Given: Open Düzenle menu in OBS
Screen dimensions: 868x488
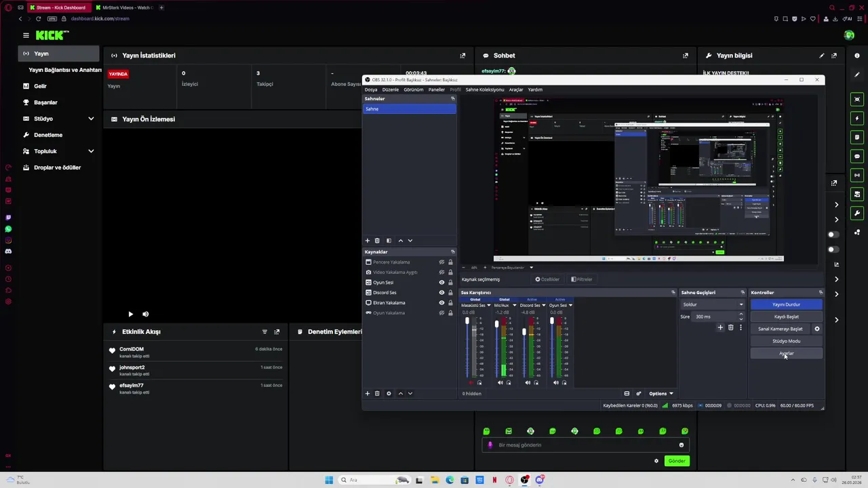Looking at the screenshot, I should point(391,89).
